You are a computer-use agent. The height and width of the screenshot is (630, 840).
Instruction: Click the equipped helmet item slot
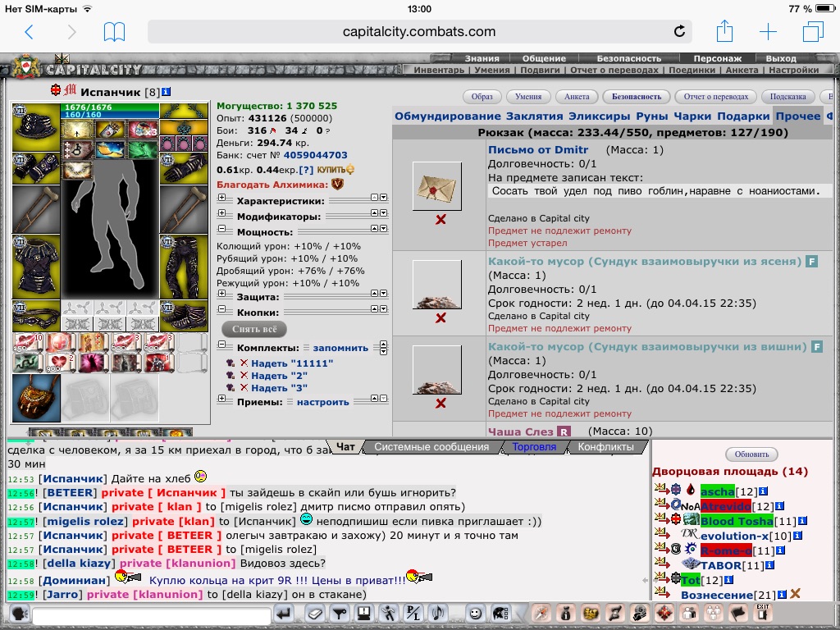coord(36,127)
